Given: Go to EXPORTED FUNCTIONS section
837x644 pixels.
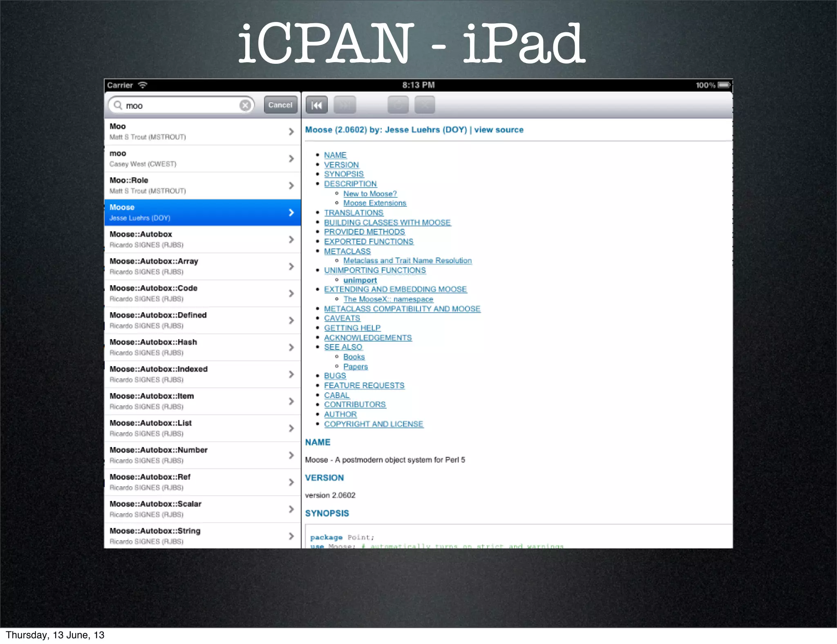Looking at the screenshot, I should [369, 241].
